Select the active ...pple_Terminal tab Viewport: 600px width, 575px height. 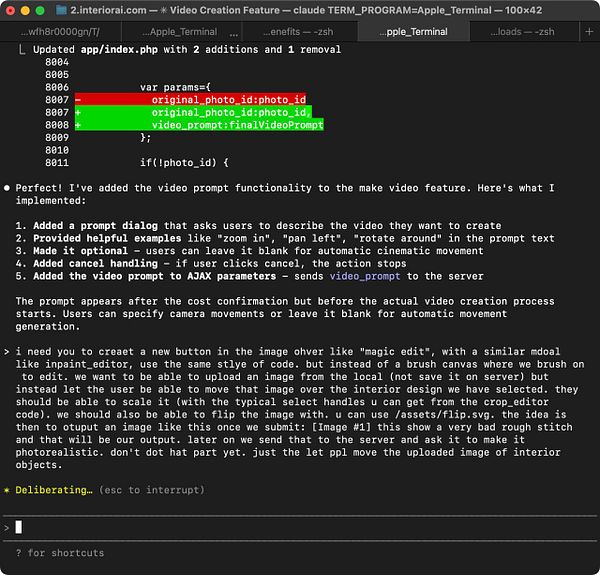point(413,32)
